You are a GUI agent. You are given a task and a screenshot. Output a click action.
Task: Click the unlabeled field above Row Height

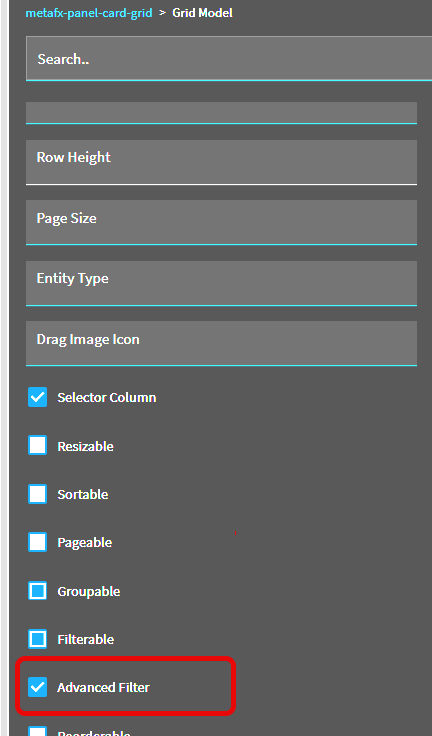click(221, 113)
